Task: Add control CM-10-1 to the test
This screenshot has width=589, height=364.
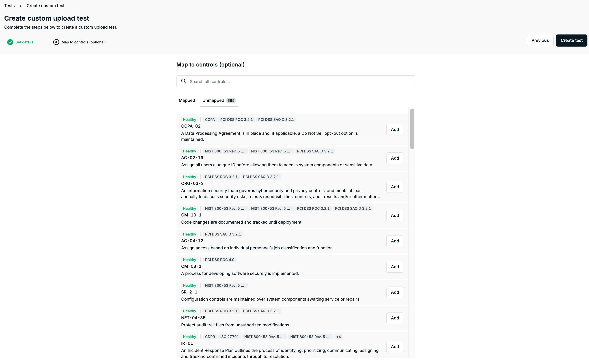Action: click(395, 215)
